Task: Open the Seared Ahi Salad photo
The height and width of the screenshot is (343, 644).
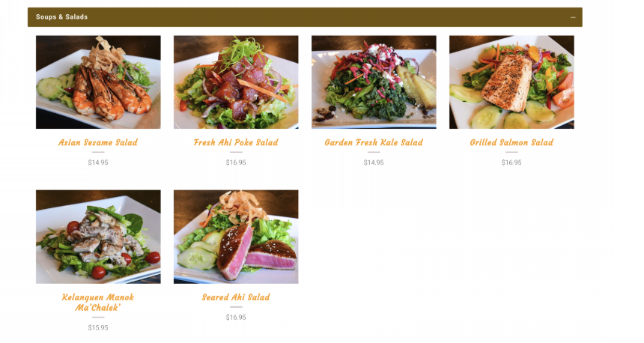Action: [236, 237]
